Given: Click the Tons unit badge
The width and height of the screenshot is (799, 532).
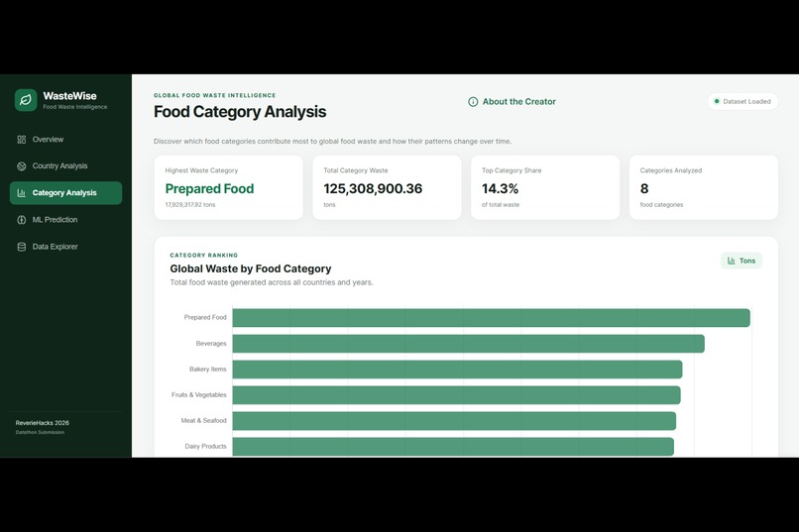Looking at the screenshot, I should click(x=742, y=261).
